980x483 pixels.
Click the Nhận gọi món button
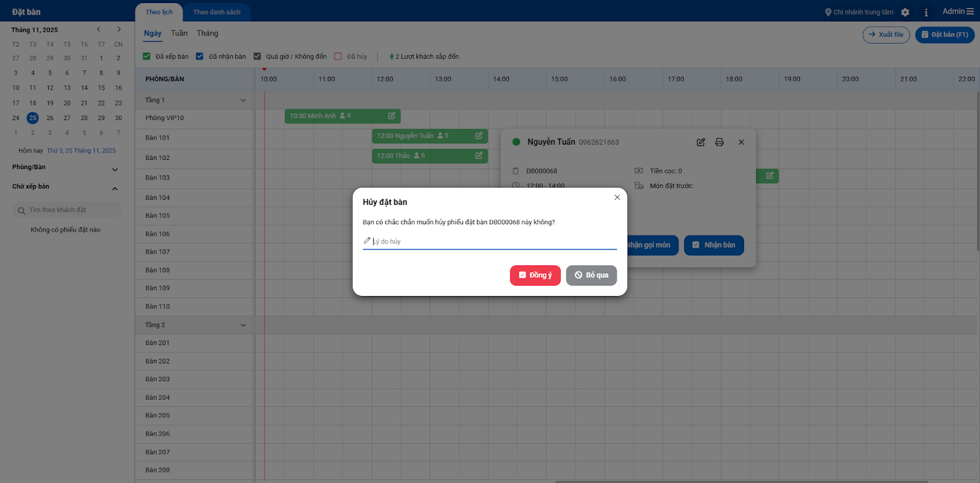click(x=652, y=245)
